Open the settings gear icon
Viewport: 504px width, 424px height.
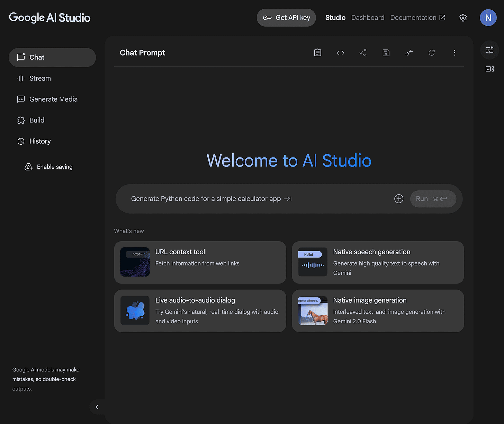pyautogui.click(x=463, y=18)
